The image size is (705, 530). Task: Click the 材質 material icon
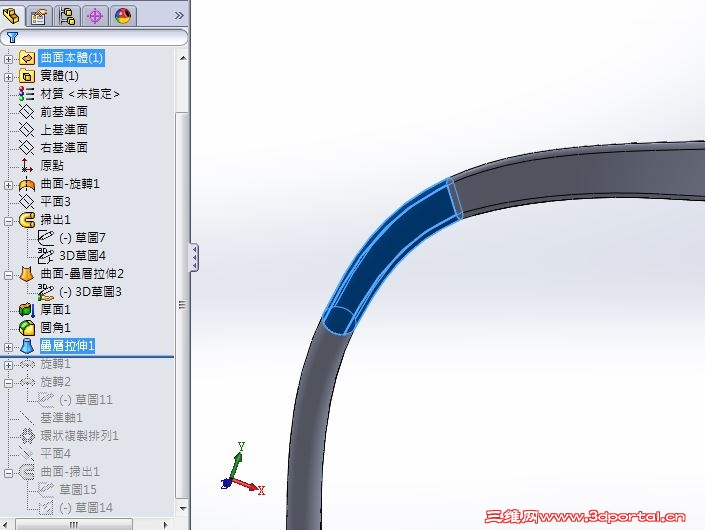pos(27,94)
